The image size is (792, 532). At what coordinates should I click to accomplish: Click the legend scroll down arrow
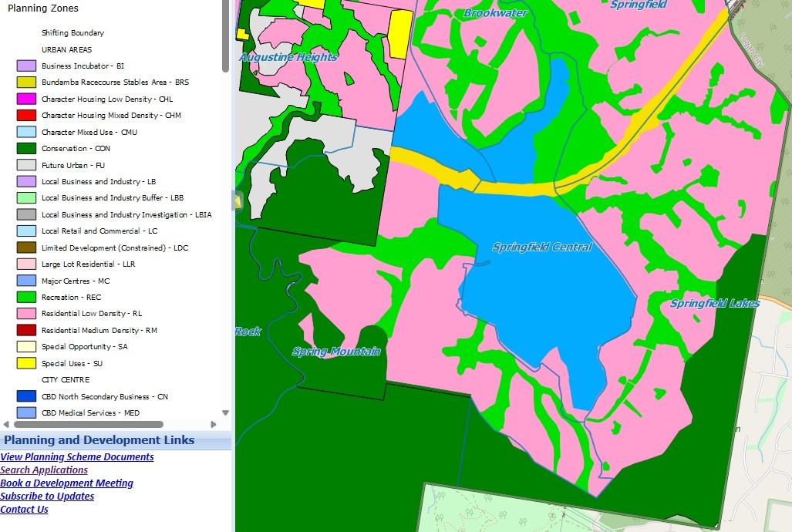click(225, 413)
